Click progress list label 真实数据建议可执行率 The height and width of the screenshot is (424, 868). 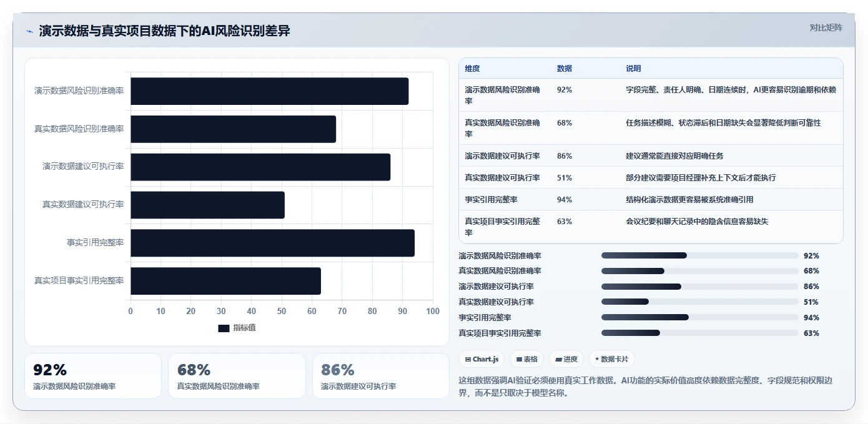tap(496, 302)
